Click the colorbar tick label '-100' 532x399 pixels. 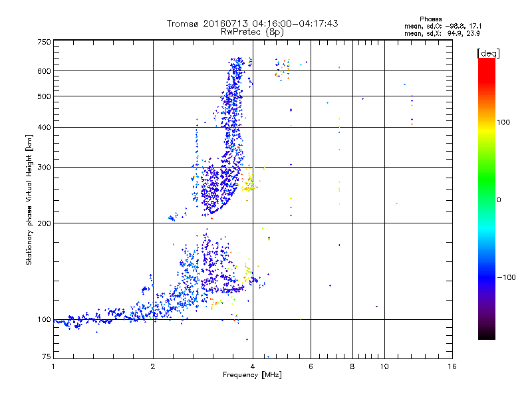click(506, 277)
